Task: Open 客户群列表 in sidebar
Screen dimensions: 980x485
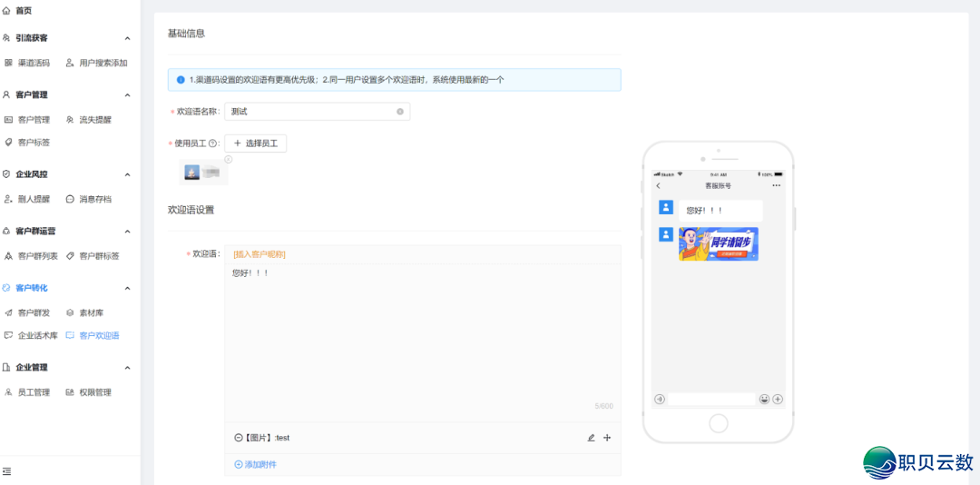Action: (x=31, y=256)
